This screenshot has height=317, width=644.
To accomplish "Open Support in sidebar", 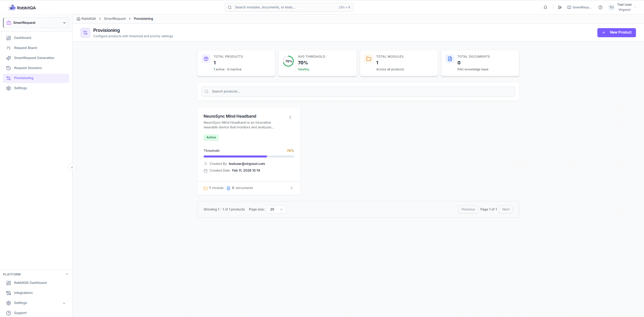I will [36, 313].
